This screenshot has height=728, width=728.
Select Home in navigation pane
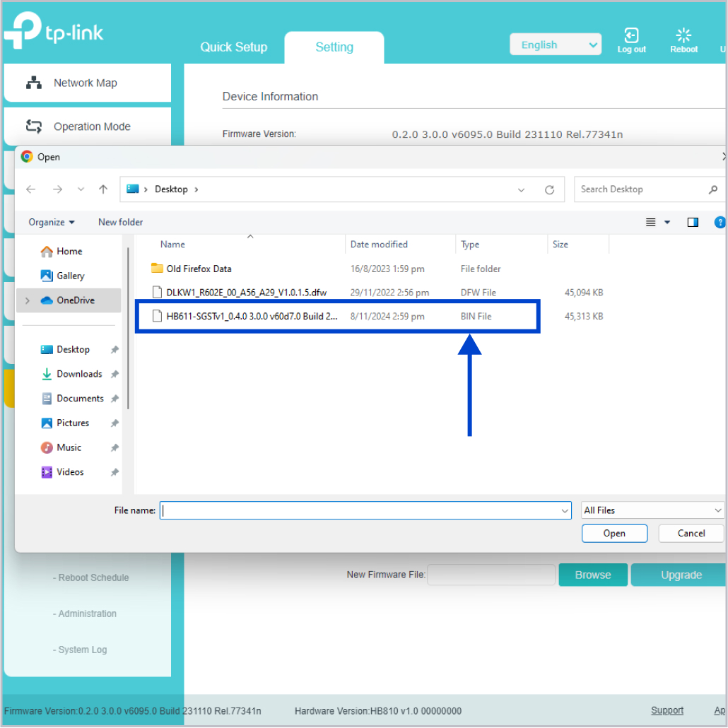click(x=69, y=251)
